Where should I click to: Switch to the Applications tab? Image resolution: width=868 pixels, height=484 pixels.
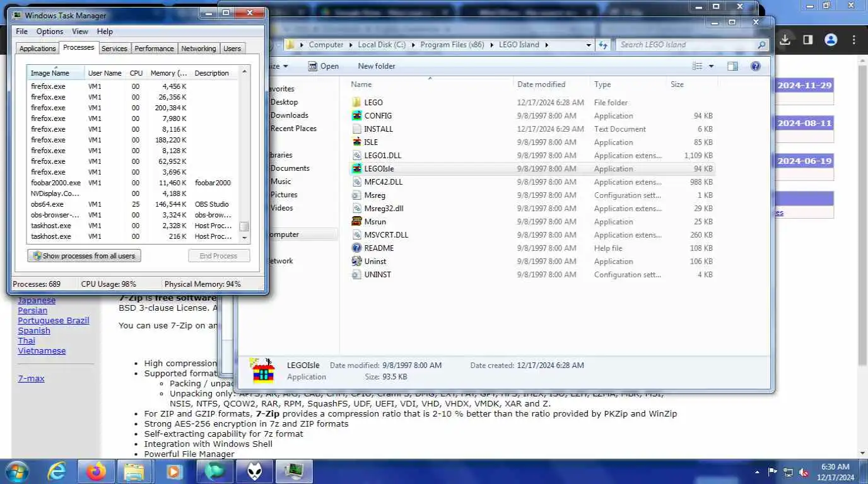(x=37, y=49)
